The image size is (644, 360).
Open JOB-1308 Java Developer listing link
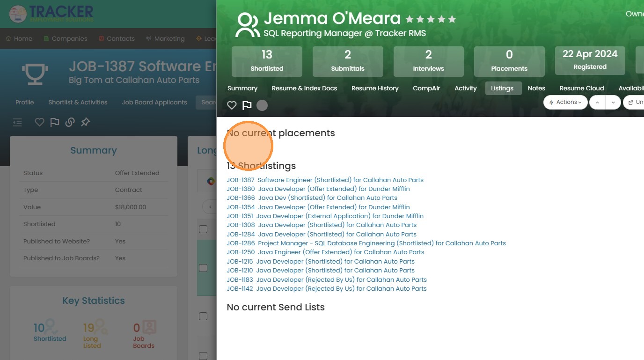point(322,225)
